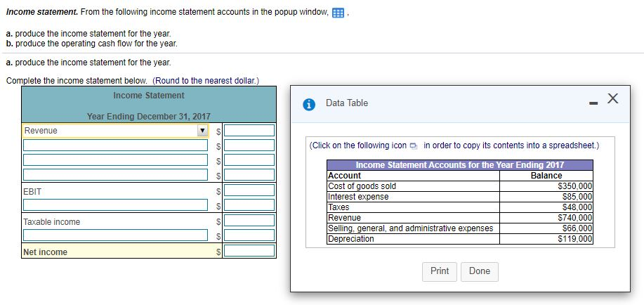
Task: Click the EBIT amount input field
Action: coord(249,190)
